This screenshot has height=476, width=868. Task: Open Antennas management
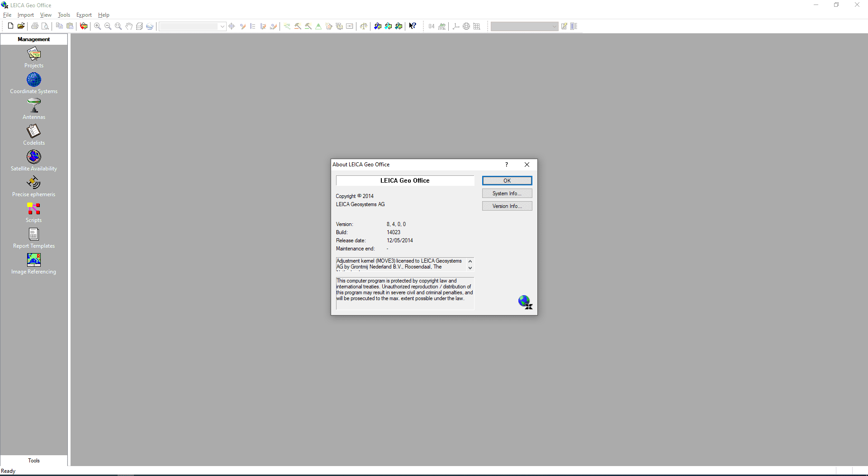[x=34, y=109]
